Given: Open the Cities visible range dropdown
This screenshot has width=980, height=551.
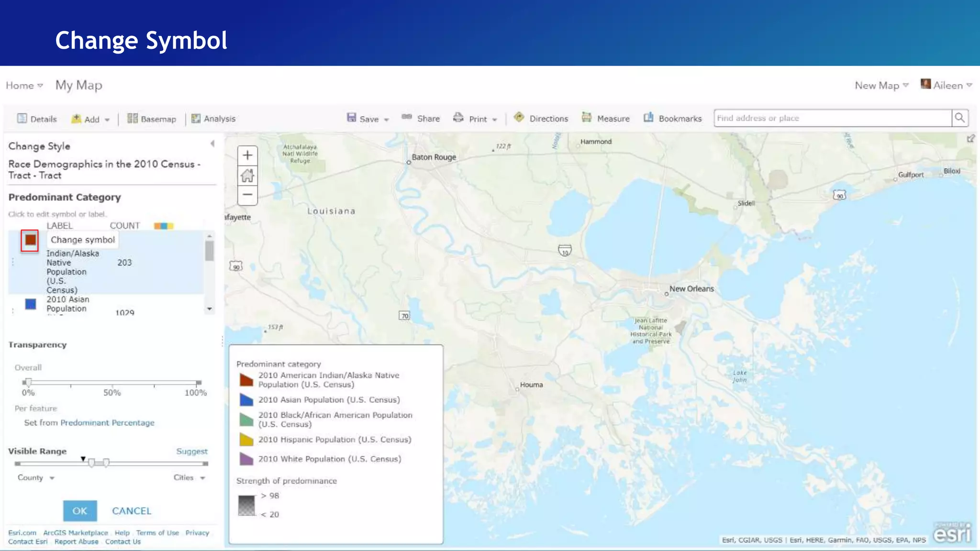Looking at the screenshot, I should pyautogui.click(x=189, y=478).
